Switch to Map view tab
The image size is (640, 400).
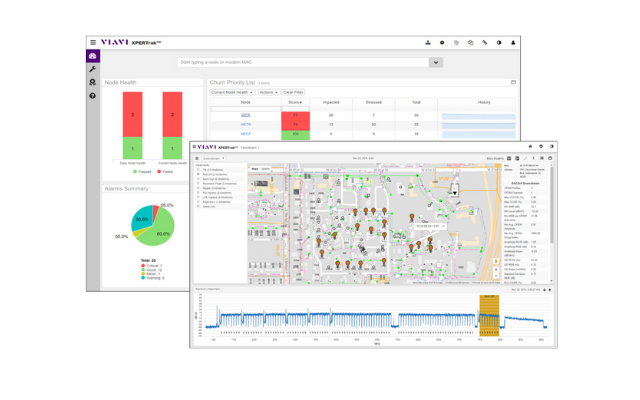255,169
